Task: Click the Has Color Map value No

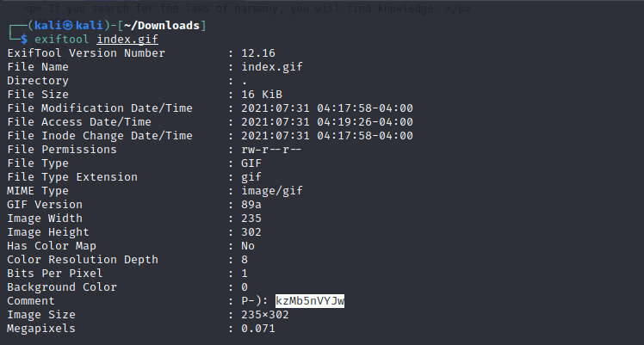Action: 248,246
